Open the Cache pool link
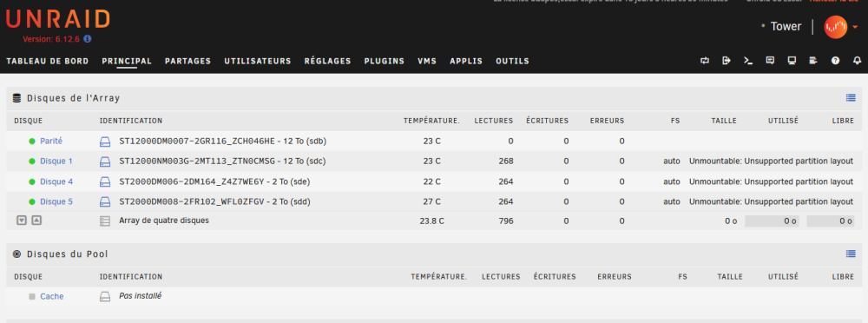 point(52,296)
